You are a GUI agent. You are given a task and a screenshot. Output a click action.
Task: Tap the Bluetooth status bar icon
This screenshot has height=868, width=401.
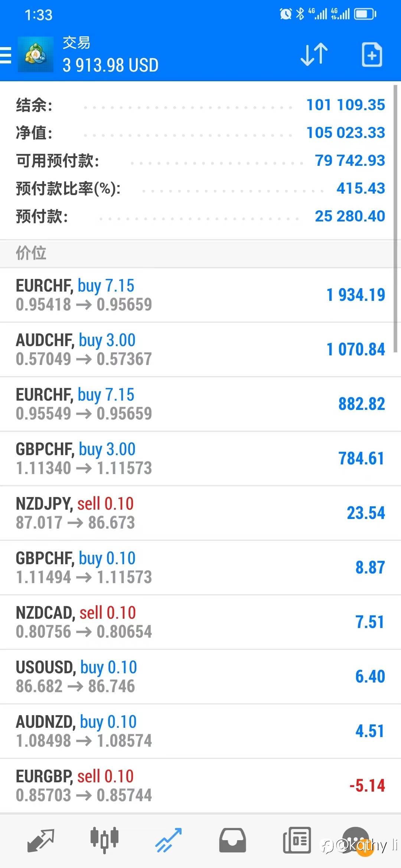pyautogui.click(x=300, y=14)
